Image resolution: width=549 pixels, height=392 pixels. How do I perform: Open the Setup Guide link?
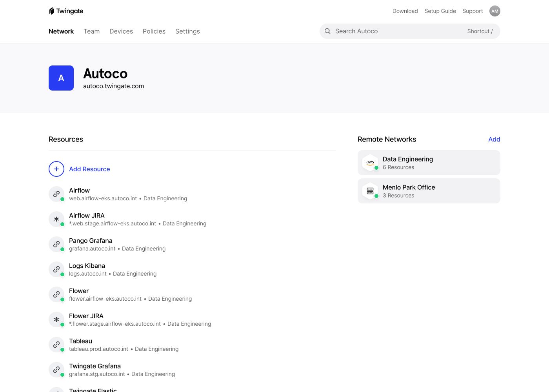pyautogui.click(x=440, y=11)
